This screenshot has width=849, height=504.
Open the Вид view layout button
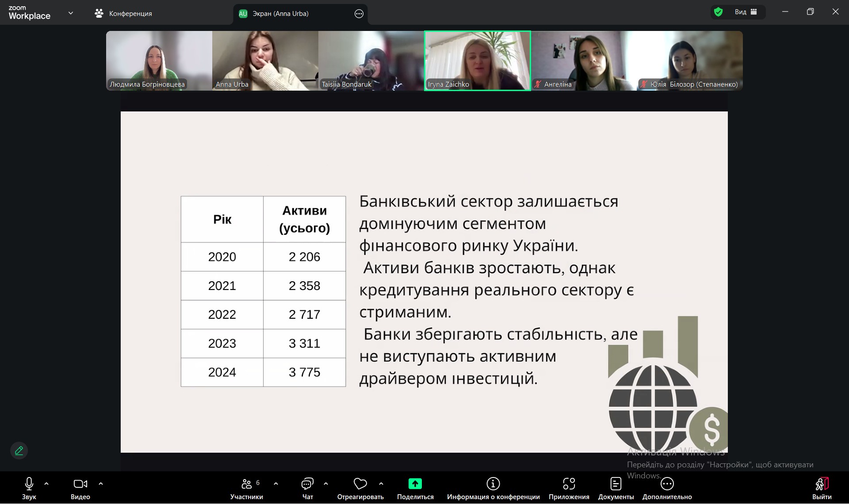click(746, 12)
